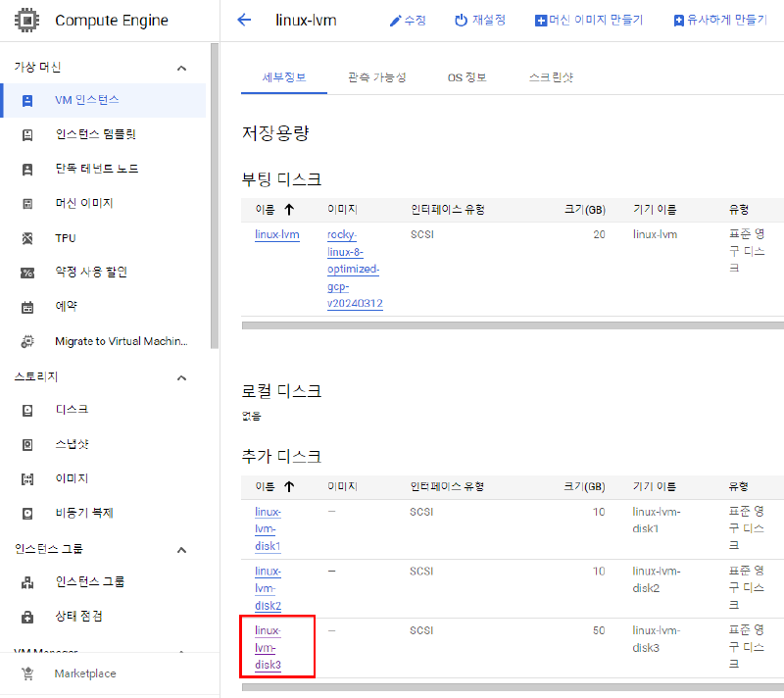Go back with the left arrow
Viewport: 784px width, 698px height.
[x=244, y=20]
